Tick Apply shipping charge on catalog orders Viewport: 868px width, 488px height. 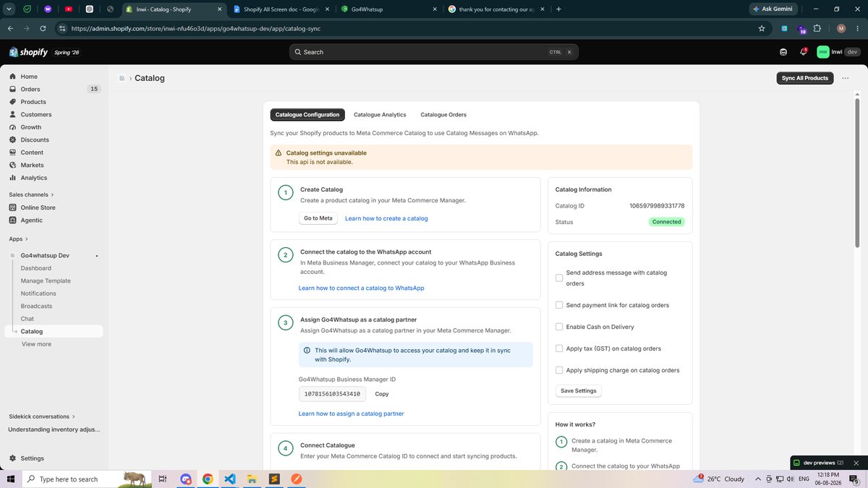click(x=559, y=370)
